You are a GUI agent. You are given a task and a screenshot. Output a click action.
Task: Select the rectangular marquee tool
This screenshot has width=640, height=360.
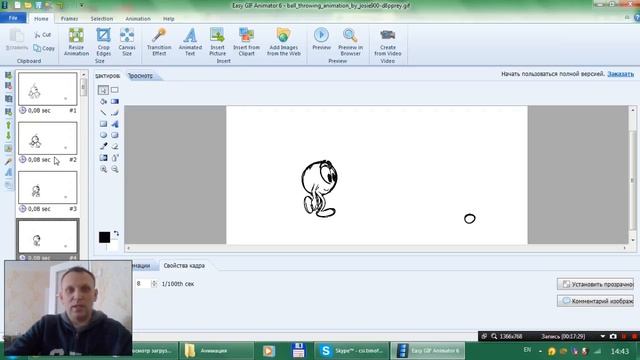tap(115, 90)
